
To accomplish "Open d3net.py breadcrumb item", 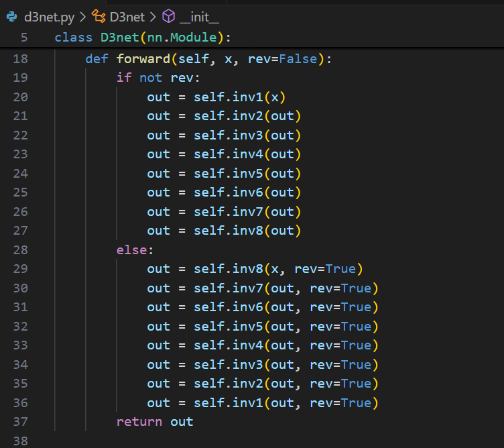I will tap(49, 17).
